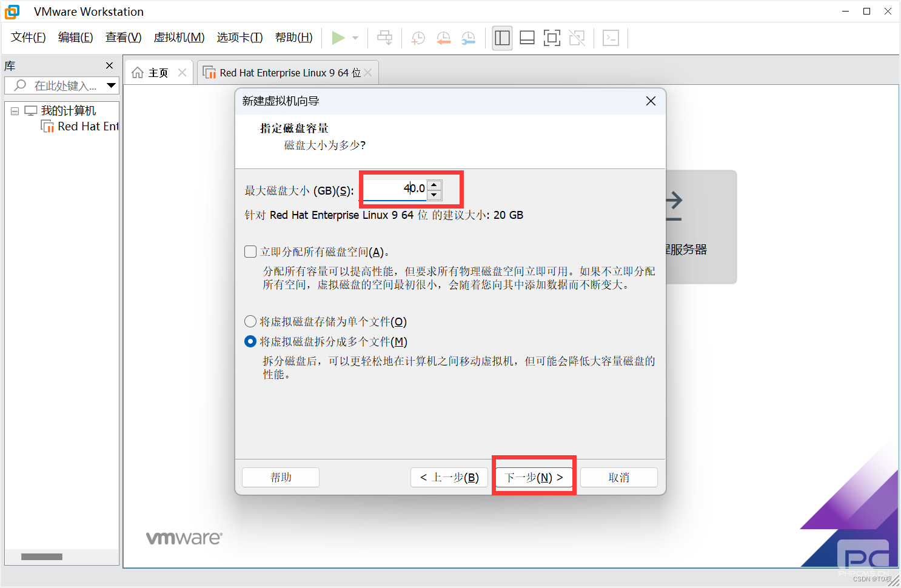Switch to the 主页 tab
This screenshot has width=901, height=588.
[x=159, y=72]
